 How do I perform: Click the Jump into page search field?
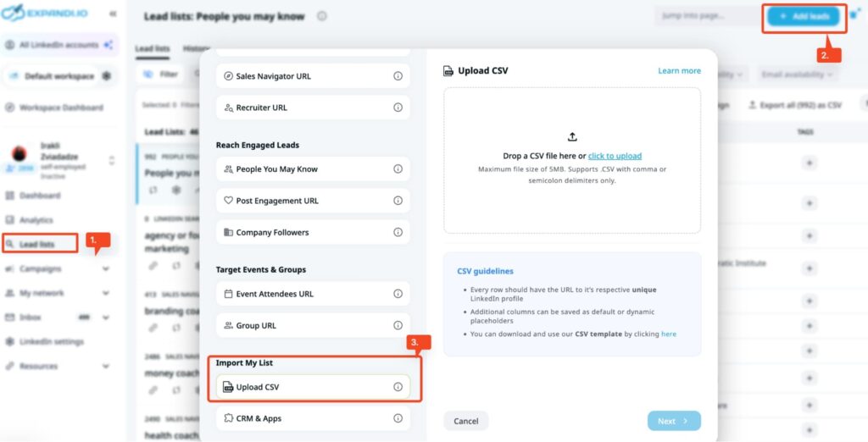pos(702,16)
